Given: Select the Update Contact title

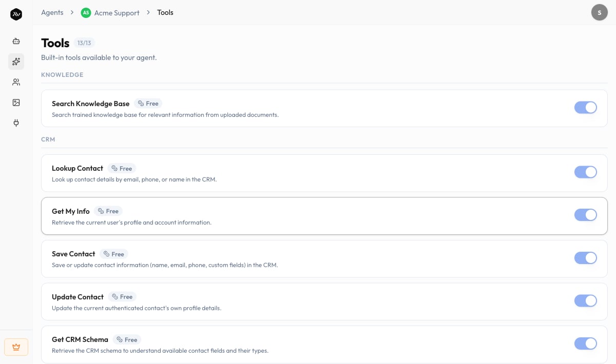Looking at the screenshot, I should click(x=78, y=297).
